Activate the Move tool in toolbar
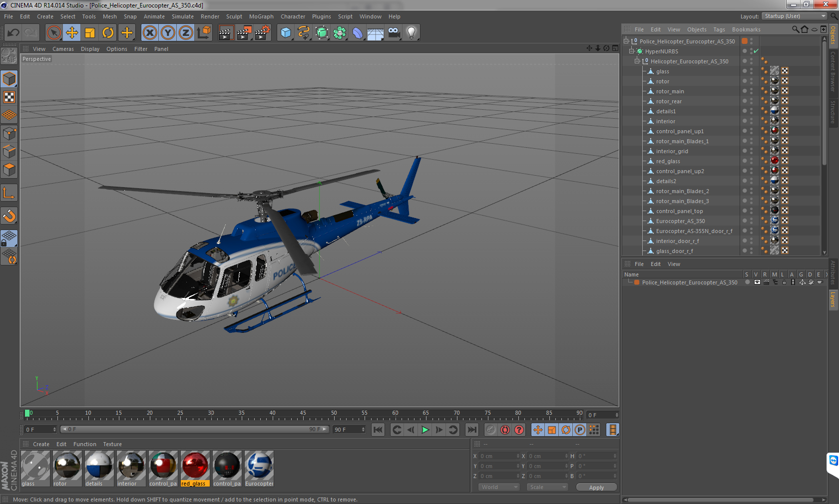Image resolution: width=839 pixels, height=504 pixels. pyautogui.click(x=72, y=33)
